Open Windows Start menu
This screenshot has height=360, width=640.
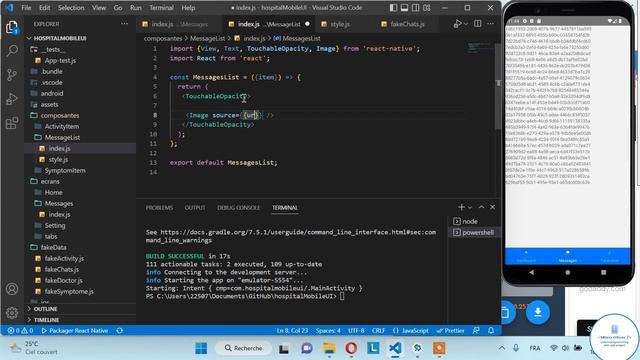point(201,348)
